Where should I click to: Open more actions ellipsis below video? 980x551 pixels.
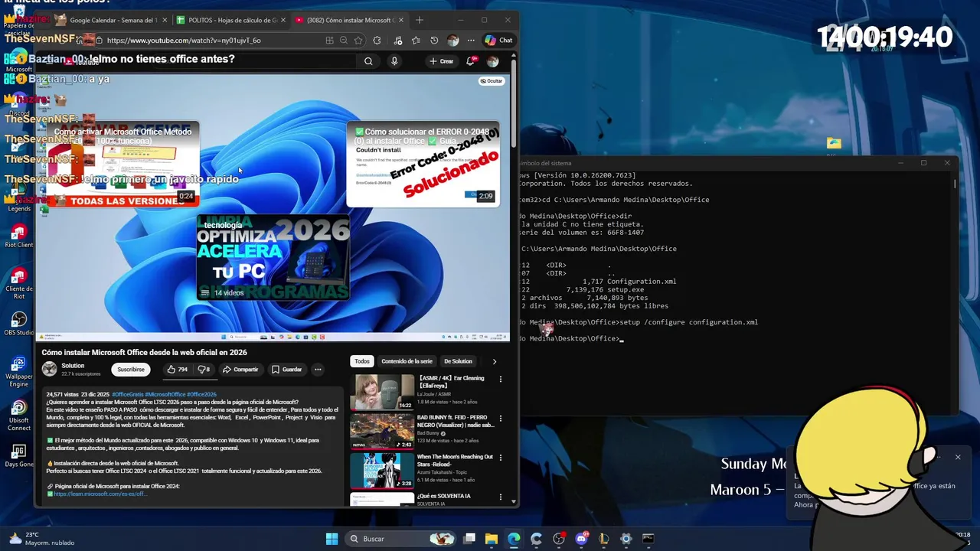tap(318, 369)
